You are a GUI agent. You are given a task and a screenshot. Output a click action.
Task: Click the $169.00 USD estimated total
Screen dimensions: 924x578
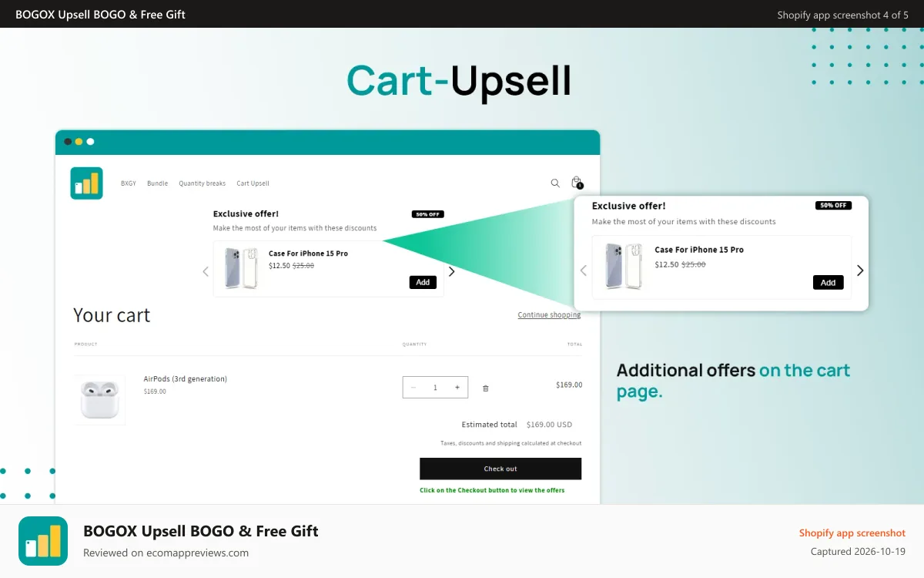(549, 425)
